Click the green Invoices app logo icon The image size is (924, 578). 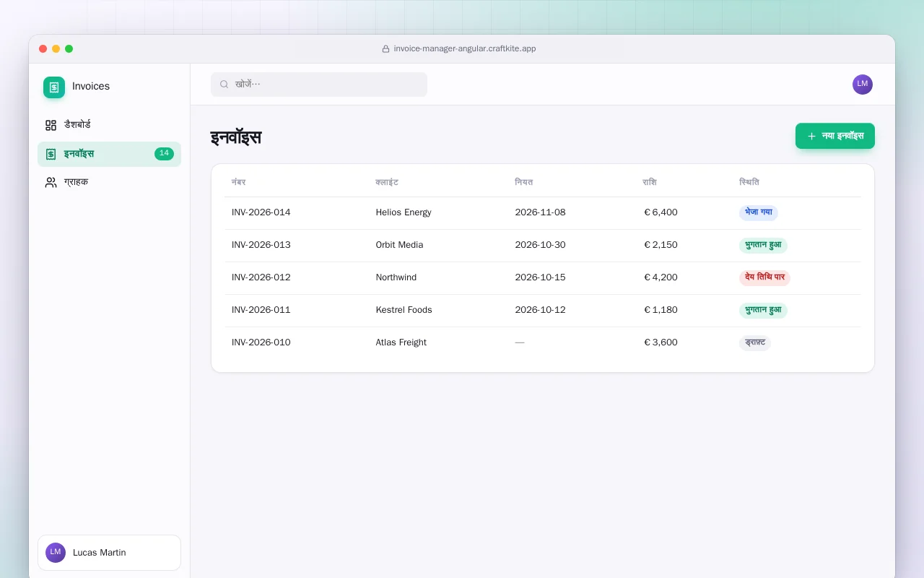(x=54, y=87)
